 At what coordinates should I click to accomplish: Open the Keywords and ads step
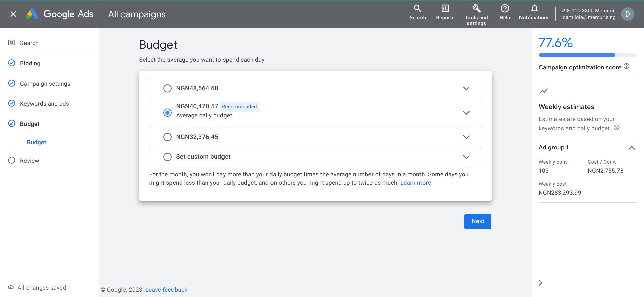[x=44, y=104]
